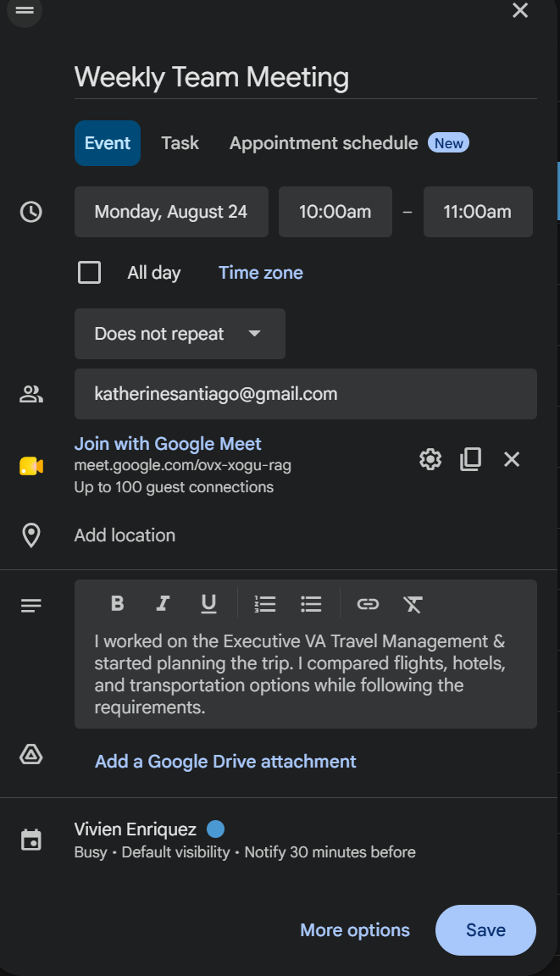The width and height of the screenshot is (560, 976).
Task: Enable the All day checkbox
Action: click(x=90, y=273)
